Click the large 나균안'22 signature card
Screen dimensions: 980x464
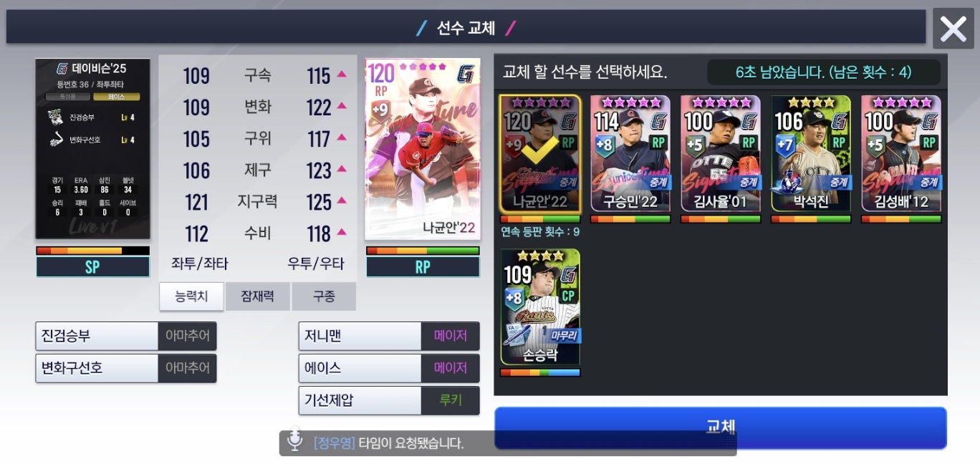point(423,149)
